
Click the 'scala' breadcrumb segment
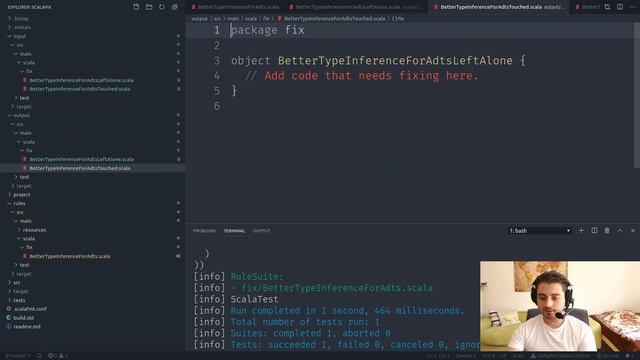[x=251, y=19]
